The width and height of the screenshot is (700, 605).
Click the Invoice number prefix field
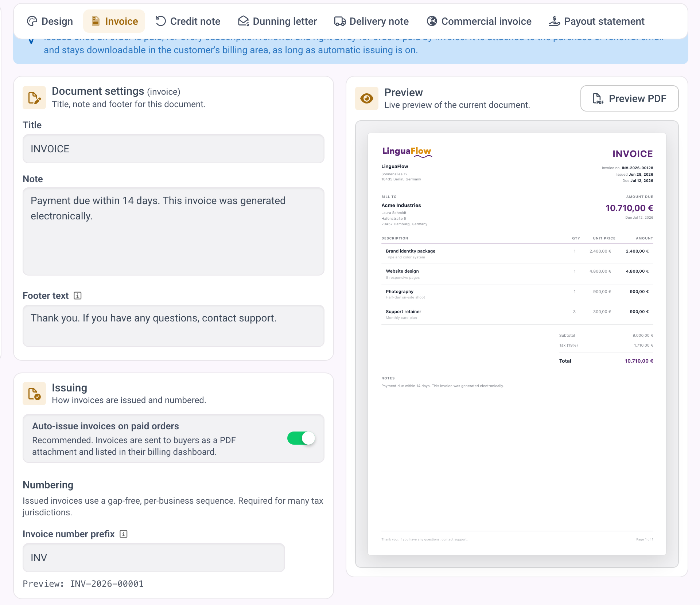(x=154, y=558)
